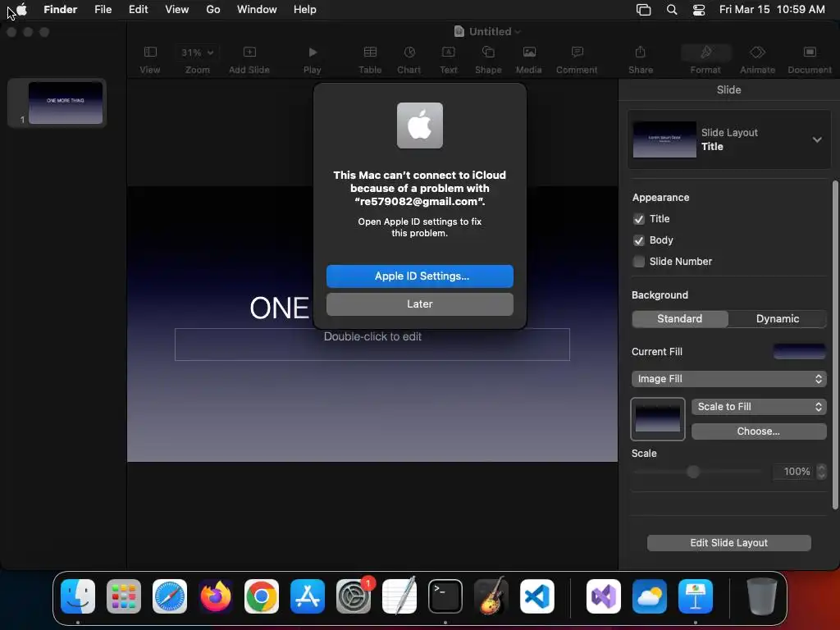Open TextEdit from the Dock
The image size is (840, 630).
tap(399, 596)
